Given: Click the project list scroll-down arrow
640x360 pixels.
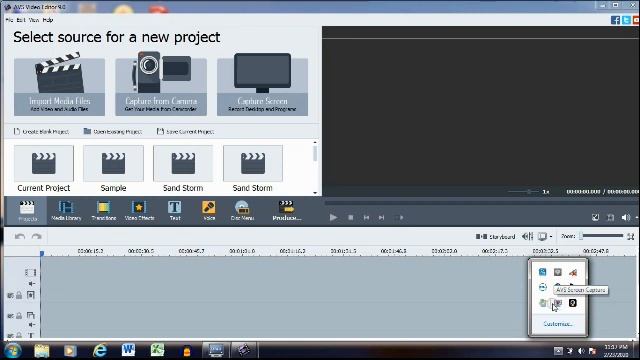Looking at the screenshot, I should pyautogui.click(x=315, y=193).
